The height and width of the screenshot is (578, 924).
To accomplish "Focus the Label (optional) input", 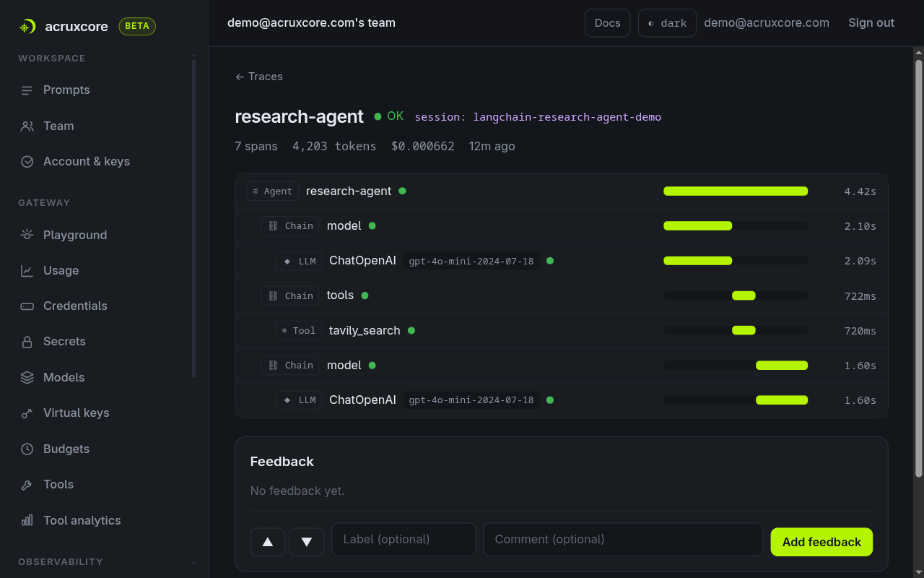I will pyautogui.click(x=404, y=540).
